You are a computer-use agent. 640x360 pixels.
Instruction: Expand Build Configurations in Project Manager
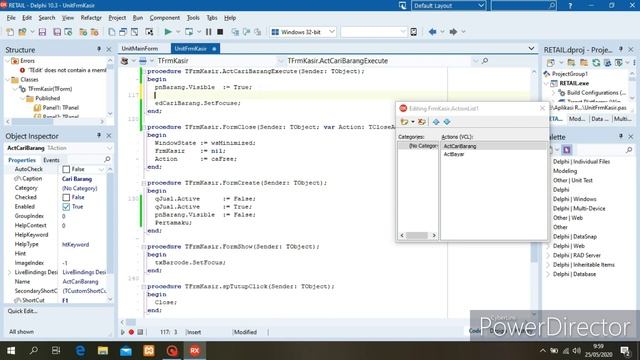tap(554, 93)
